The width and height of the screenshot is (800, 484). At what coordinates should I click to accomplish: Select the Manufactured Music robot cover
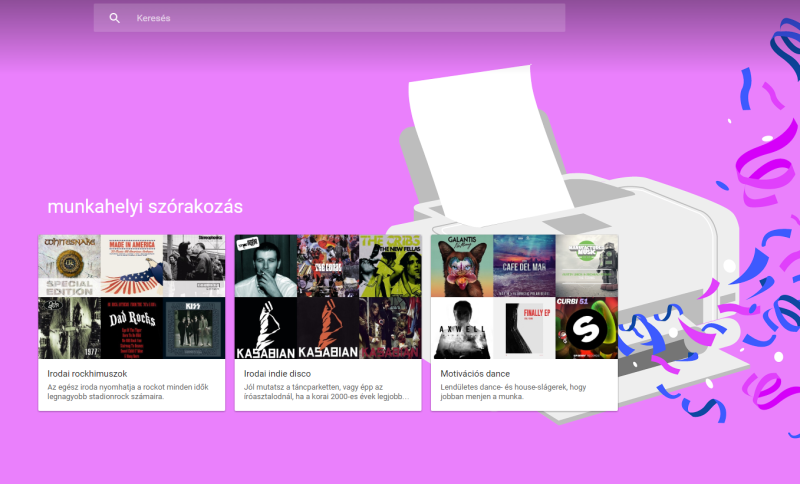(587, 266)
